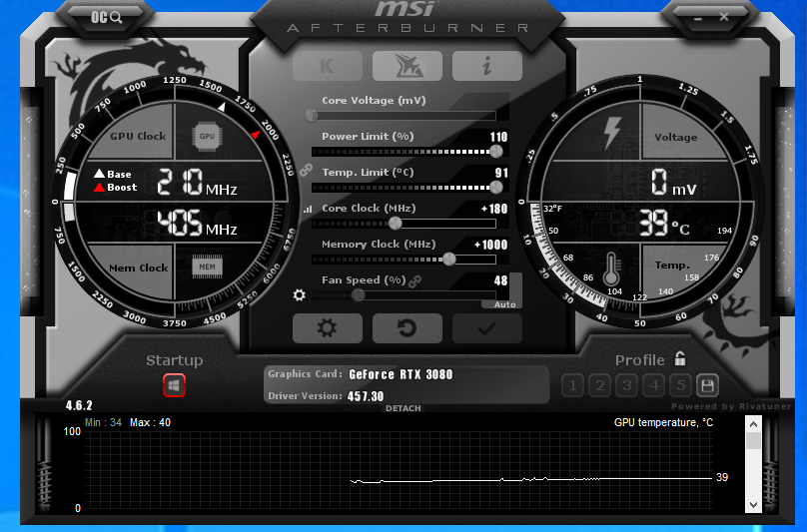Click the Temp. Limit value 91

point(501,173)
